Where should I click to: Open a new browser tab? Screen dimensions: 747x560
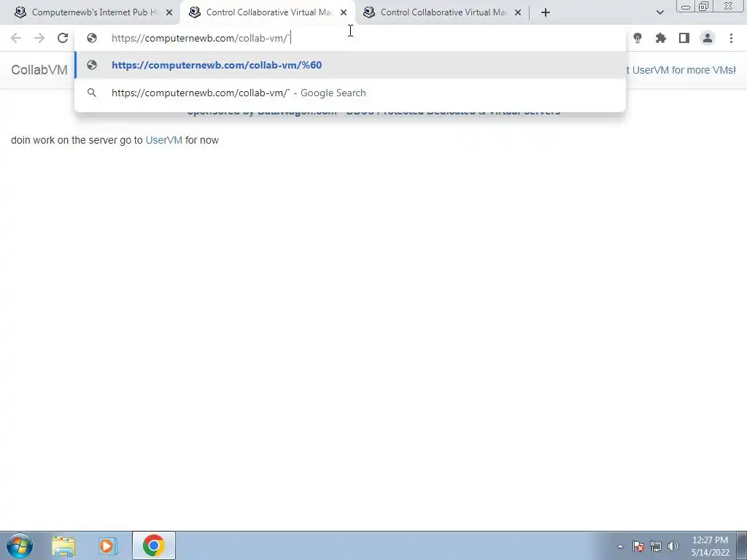(x=546, y=12)
